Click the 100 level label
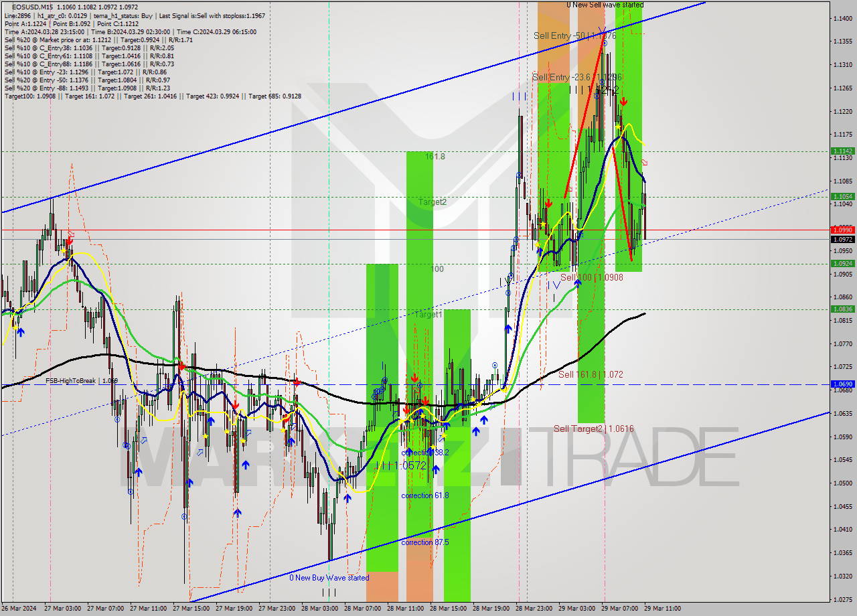This screenshot has width=857, height=616. (437, 269)
